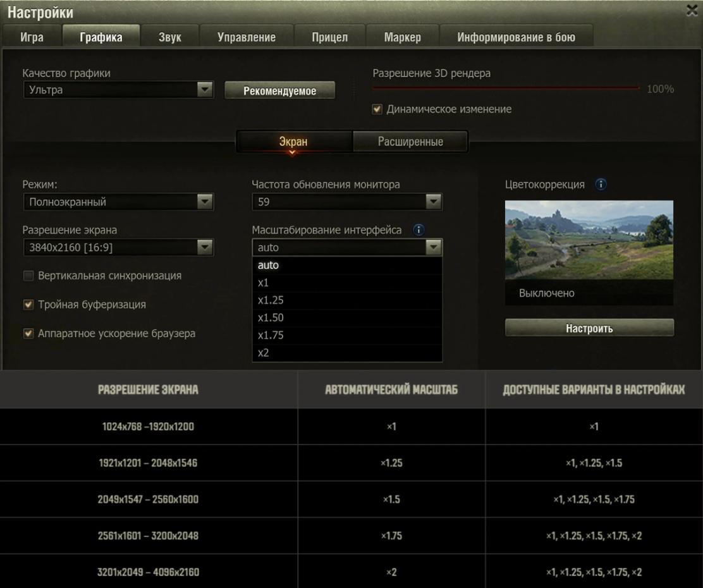Open the Разрешение экрана dropdown

[118, 247]
